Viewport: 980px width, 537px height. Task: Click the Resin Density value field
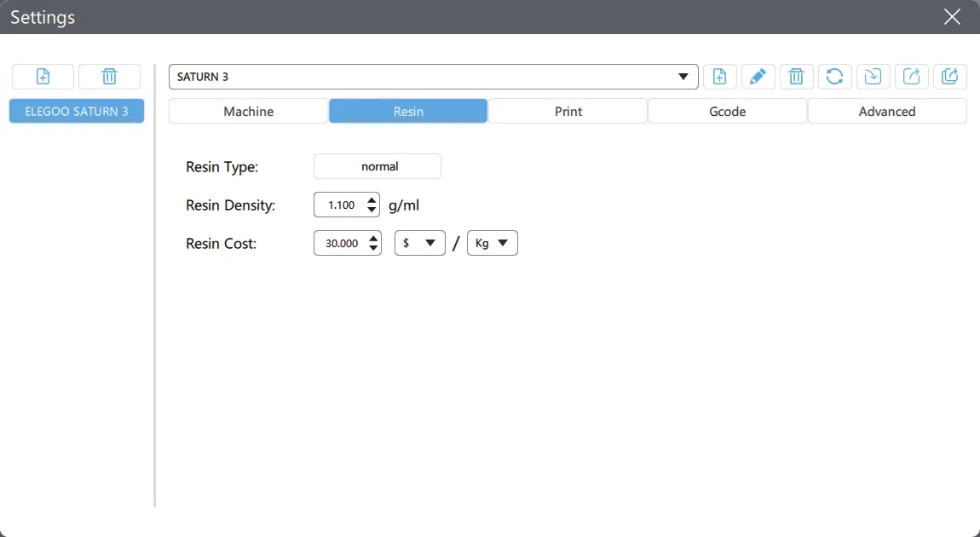(339, 205)
